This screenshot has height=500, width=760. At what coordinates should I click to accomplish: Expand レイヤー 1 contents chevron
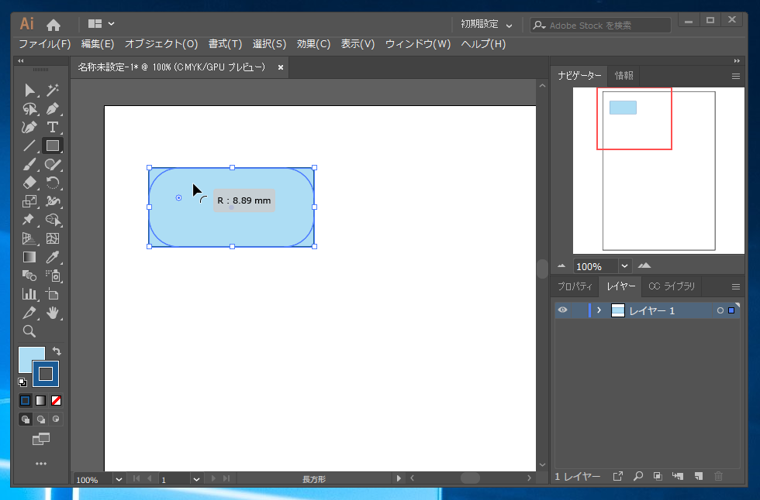pos(599,311)
